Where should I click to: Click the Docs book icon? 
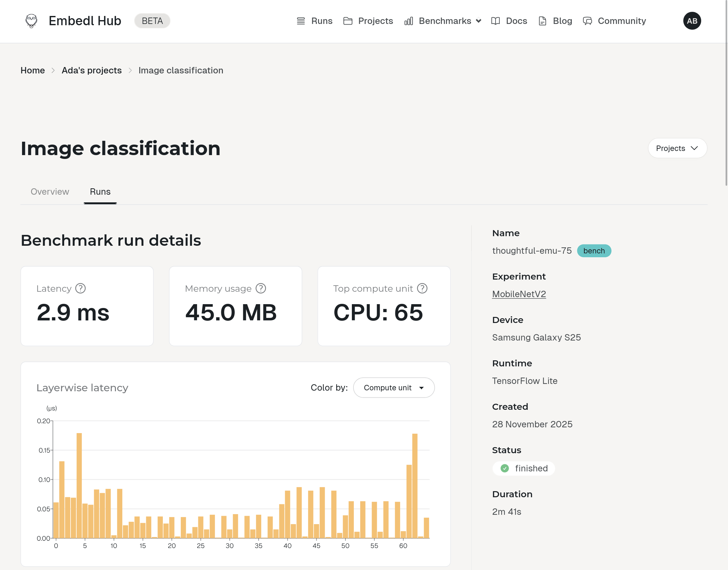495,21
